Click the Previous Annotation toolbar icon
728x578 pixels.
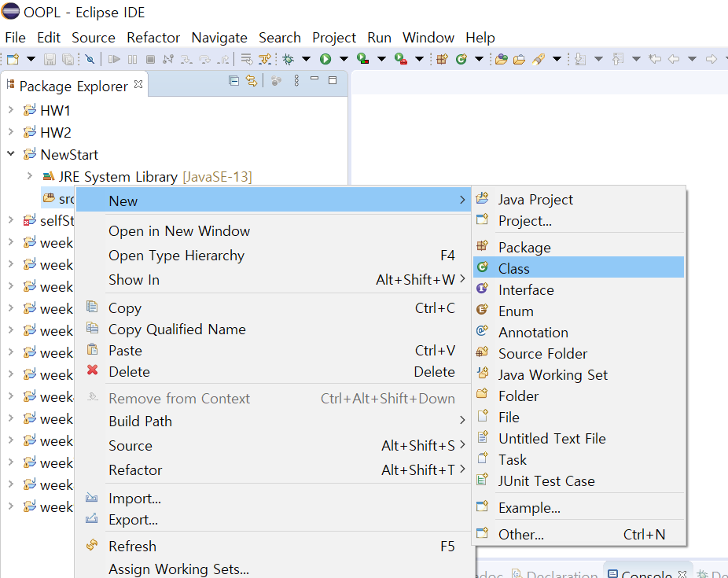tap(617, 59)
